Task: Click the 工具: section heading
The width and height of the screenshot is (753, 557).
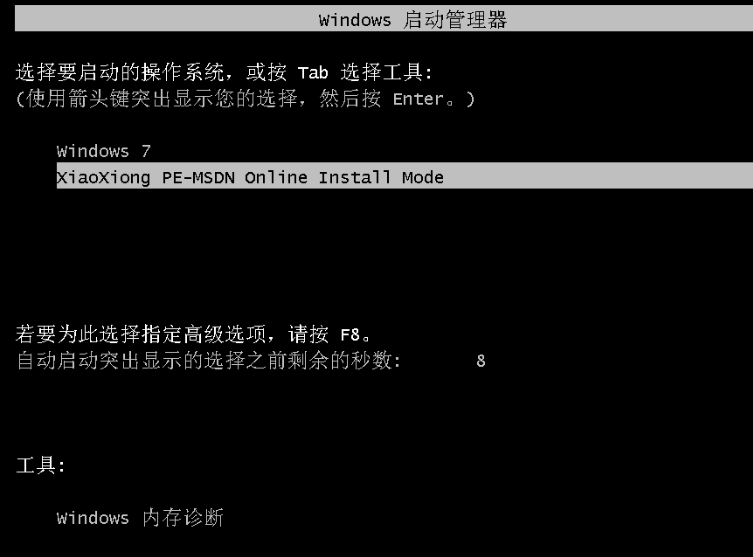Action: click(x=40, y=465)
